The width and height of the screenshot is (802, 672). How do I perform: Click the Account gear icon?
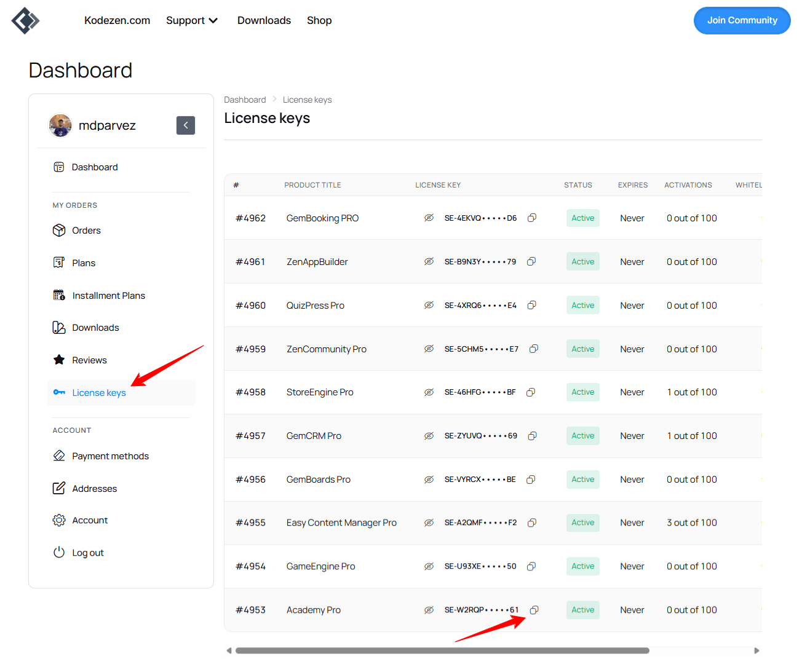(59, 520)
